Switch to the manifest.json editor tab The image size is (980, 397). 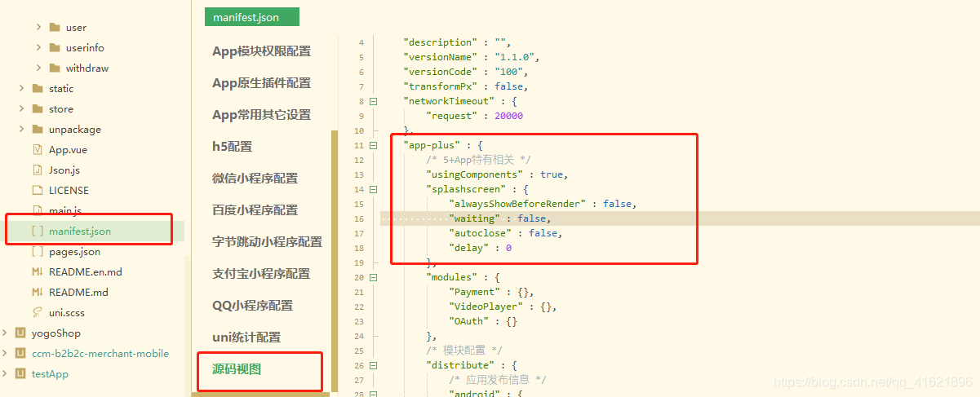click(x=252, y=16)
